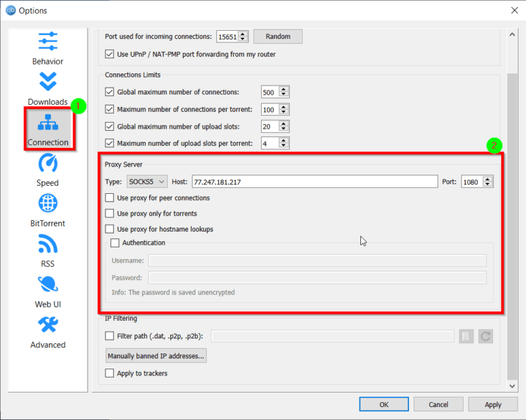The width and height of the screenshot is (526, 420).
Task: Open Manually banned IP addresses dialog
Action: 156,356
